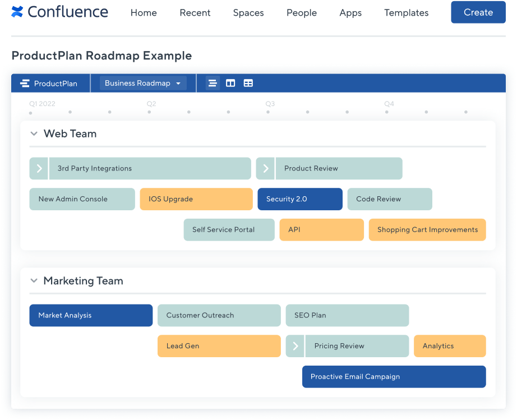Screen dimensions: 517x420
Task: Click the Proactive Email Campaign bar
Action: (394, 377)
